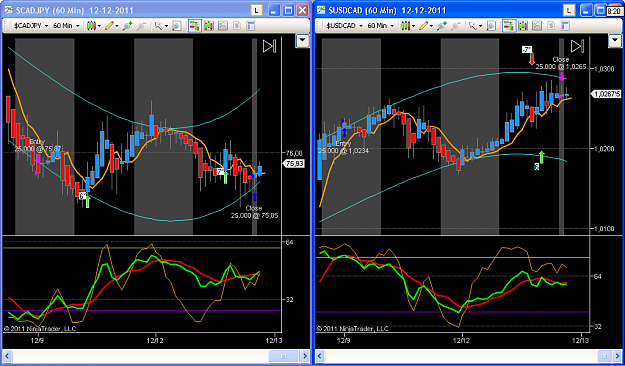
Task: Open the cursor pointer dropdown in USDCAD window
Action: coord(475,26)
